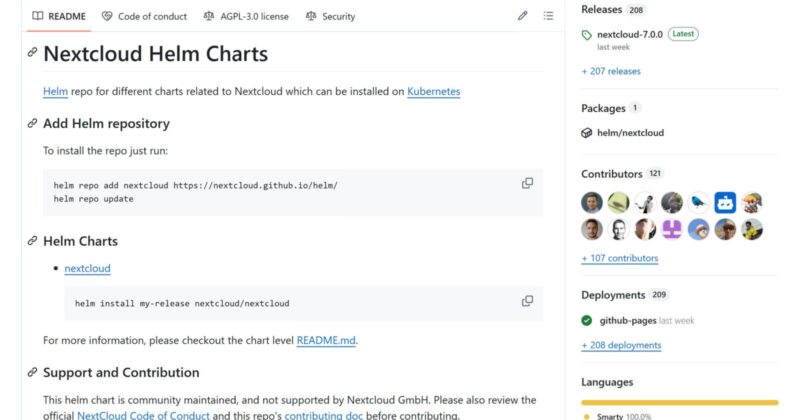Viewport: 800px width, 420px height.
Task: Click anchor icon beside Support and Contribution
Action: pos(33,373)
